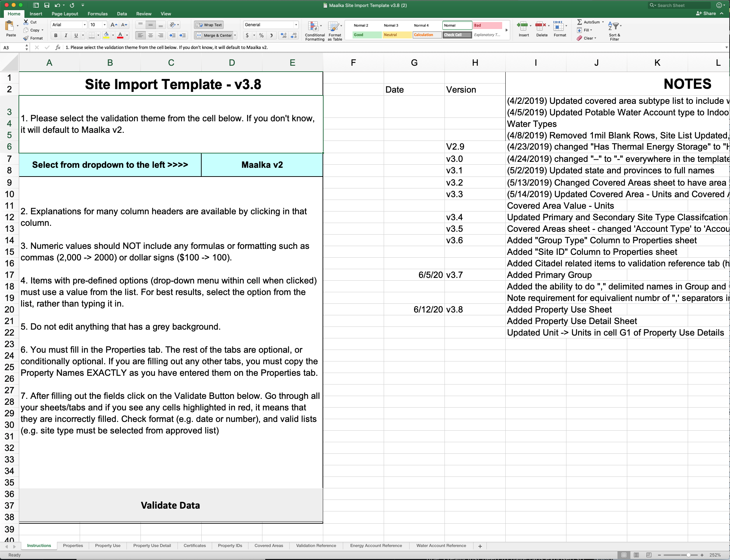730x560 pixels.
Task: Toggle Underline formatting
Action: 76,35
